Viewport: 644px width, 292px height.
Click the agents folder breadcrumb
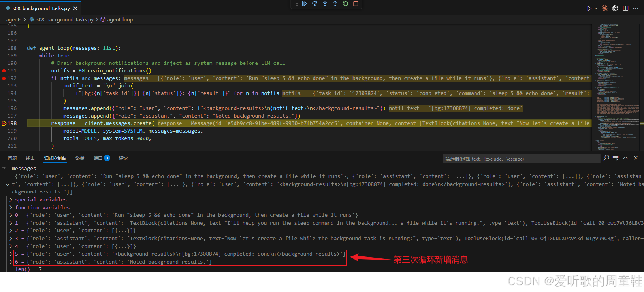point(14,19)
